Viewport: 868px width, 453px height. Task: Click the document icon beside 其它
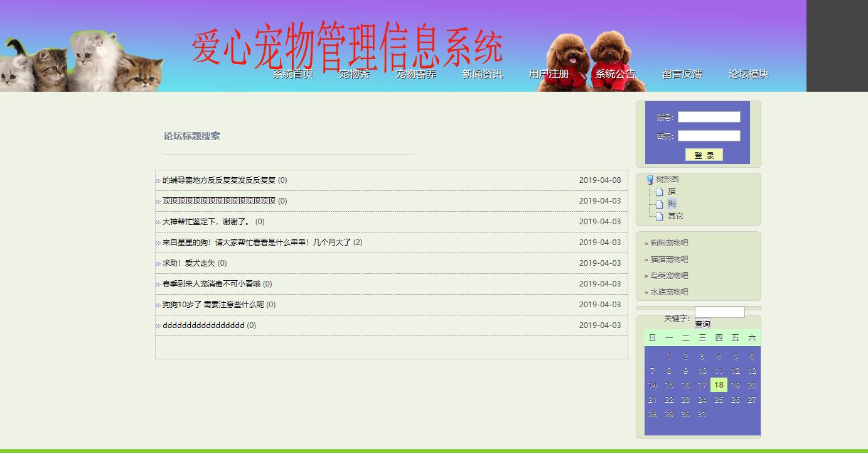pyautogui.click(x=659, y=216)
